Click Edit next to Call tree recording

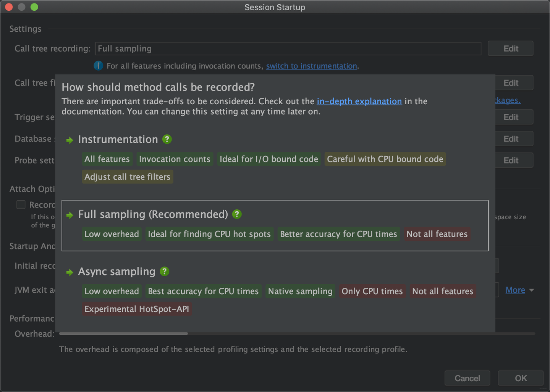click(510, 49)
